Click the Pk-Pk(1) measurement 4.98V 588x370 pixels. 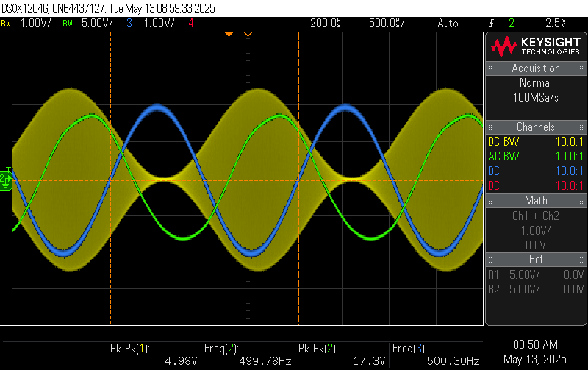click(154, 355)
